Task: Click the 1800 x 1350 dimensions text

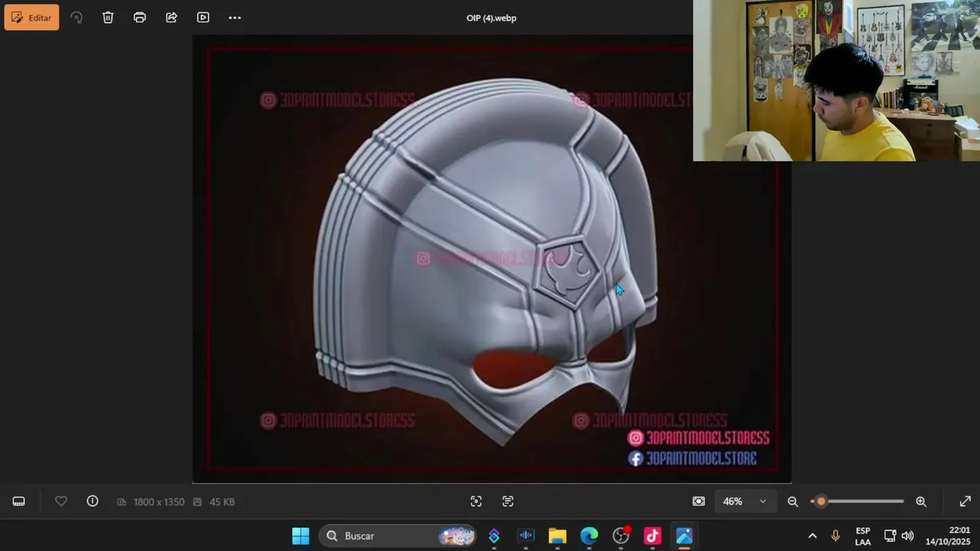Action: coord(158,502)
